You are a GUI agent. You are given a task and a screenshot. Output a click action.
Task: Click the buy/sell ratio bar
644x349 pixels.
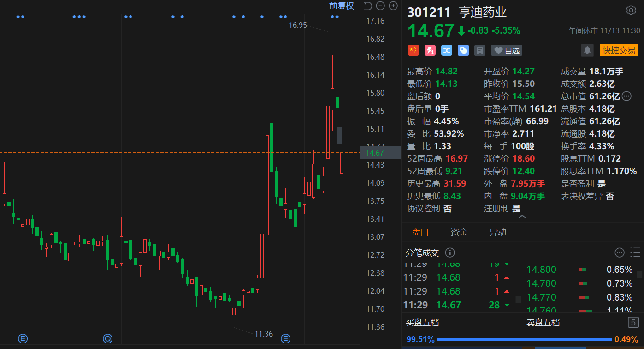[x=525, y=340]
